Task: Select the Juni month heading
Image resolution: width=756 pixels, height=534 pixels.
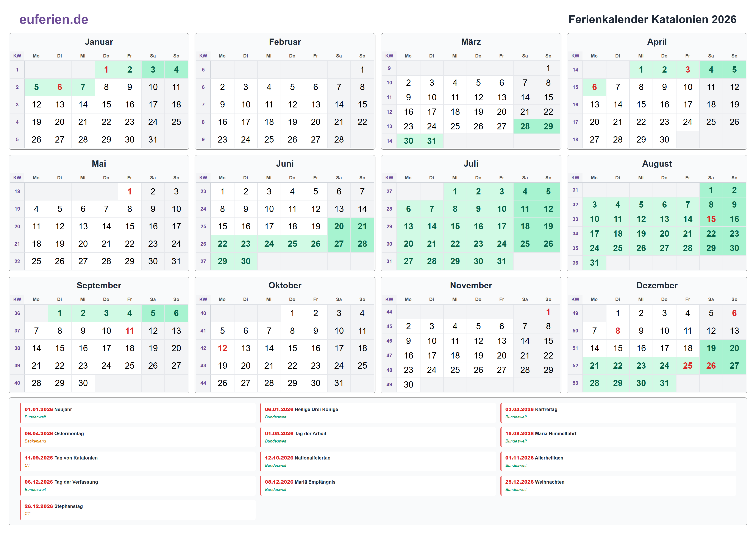Action: click(x=285, y=163)
